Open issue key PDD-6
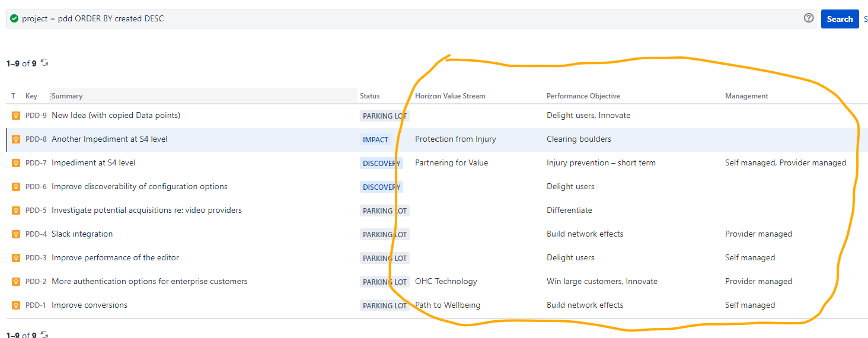868x338 pixels. pyautogui.click(x=36, y=187)
